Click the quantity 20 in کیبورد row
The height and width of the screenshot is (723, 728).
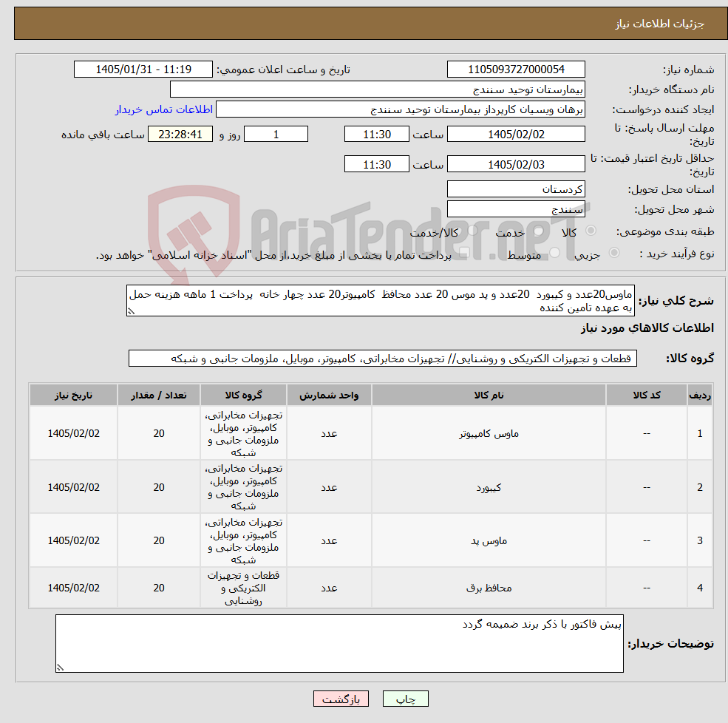point(159,487)
